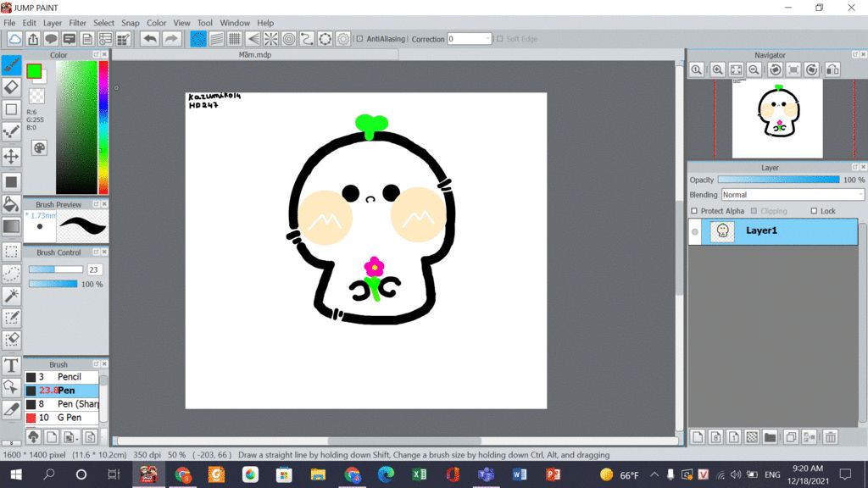This screenshot has width=868, height=488.
Task: Turn off the active snap-off icon
Action: tap(198, 39)
